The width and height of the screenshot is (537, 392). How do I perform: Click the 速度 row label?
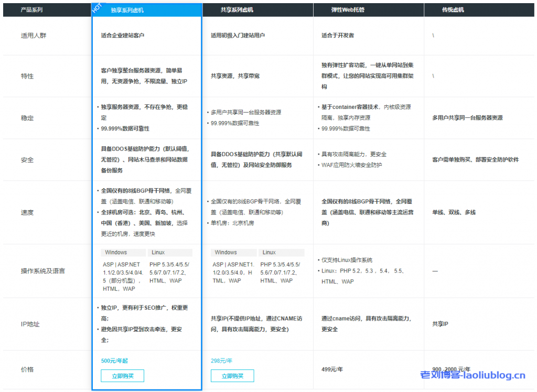27,212
